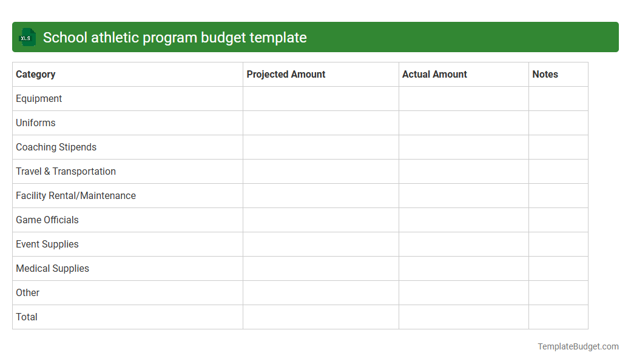Click the XLS file icon

tap(27, 37)
